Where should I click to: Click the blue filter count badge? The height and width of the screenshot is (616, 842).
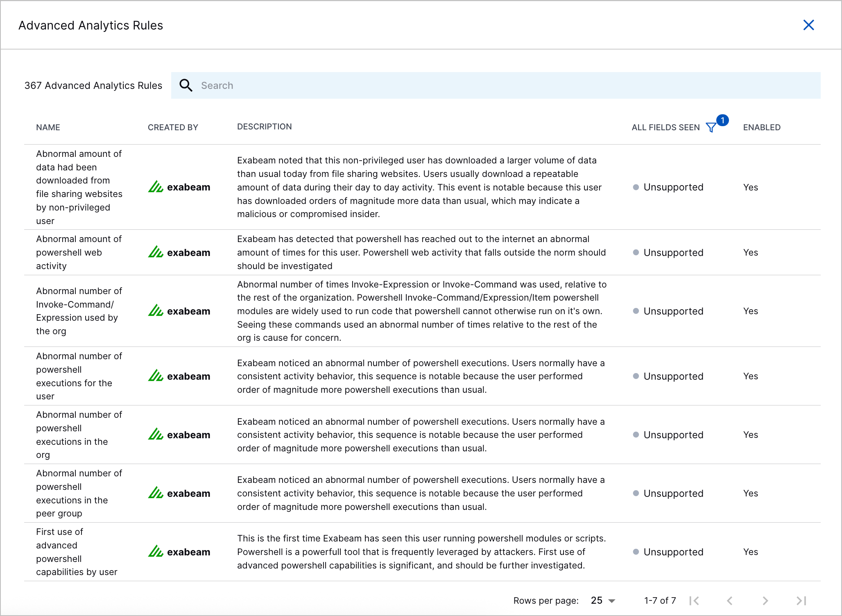coord(723,120)
